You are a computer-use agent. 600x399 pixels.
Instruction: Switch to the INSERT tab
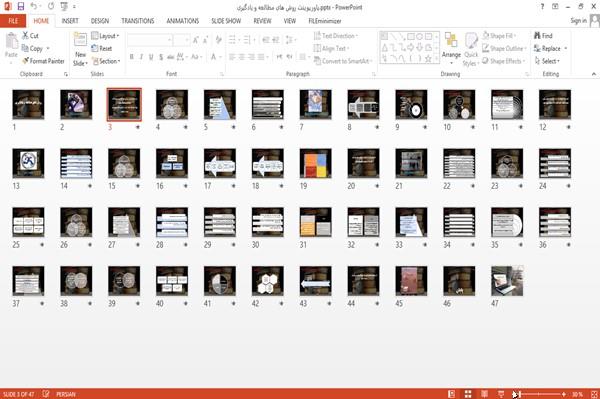70,21
